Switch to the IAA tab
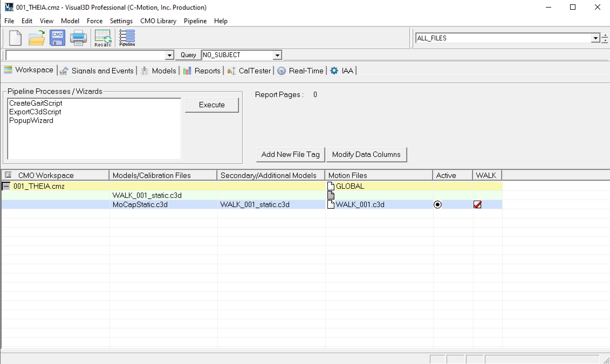This screenshot has height=364, width=610. pyautogui.click(x=342, y=71)
